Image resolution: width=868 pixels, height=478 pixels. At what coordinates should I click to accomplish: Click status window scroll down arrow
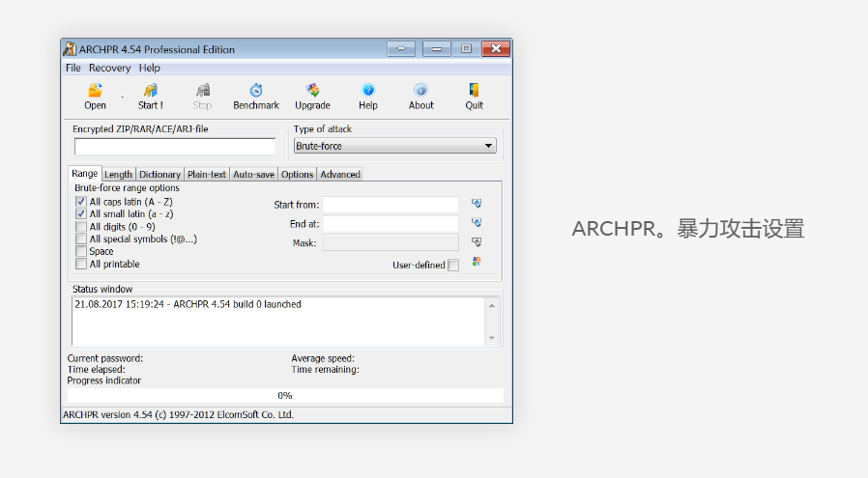coord(492,338)
